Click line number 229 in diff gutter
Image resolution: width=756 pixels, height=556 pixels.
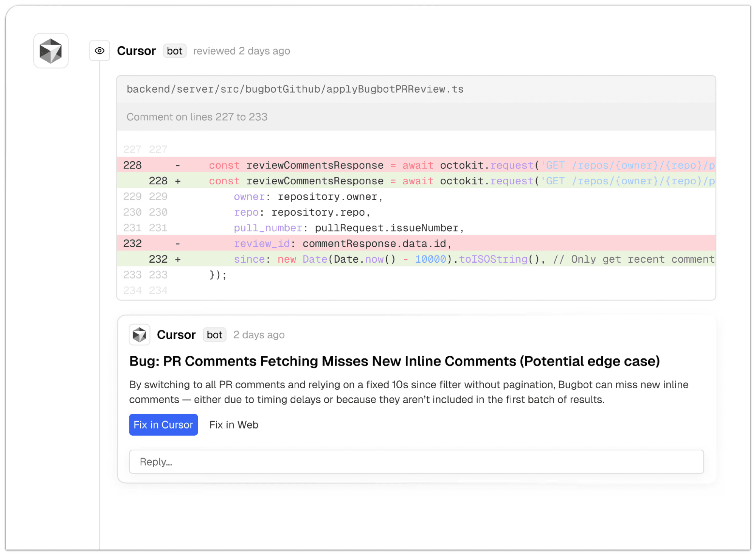132,196
